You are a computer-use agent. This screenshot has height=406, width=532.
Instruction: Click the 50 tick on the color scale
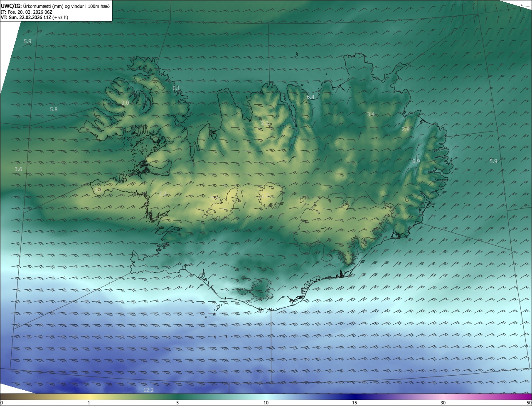529,403
